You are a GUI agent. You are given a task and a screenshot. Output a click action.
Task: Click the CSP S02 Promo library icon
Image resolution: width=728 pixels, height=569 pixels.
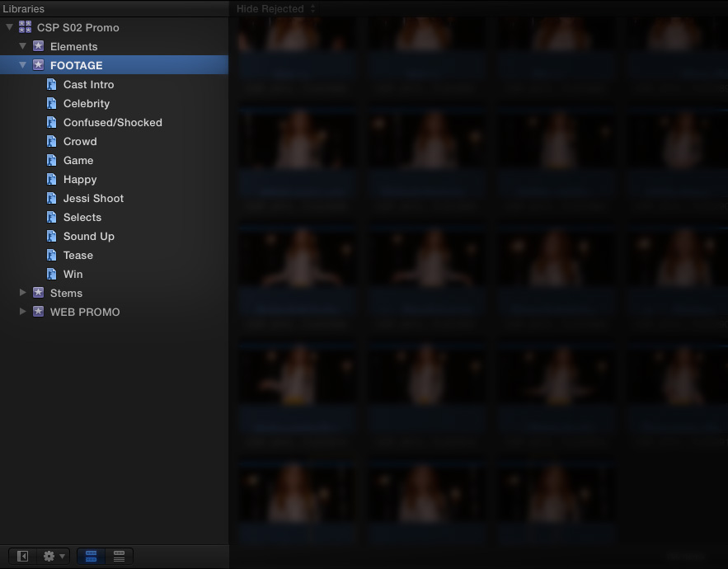pyautogui.click(x=25, y=27)
